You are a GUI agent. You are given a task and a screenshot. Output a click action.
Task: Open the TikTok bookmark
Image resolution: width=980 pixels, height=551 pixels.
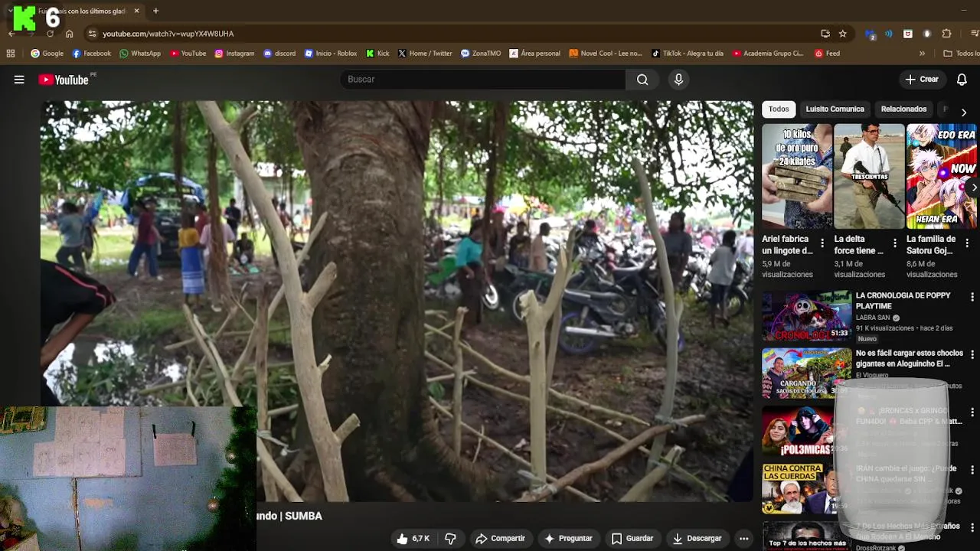(688, 54)
